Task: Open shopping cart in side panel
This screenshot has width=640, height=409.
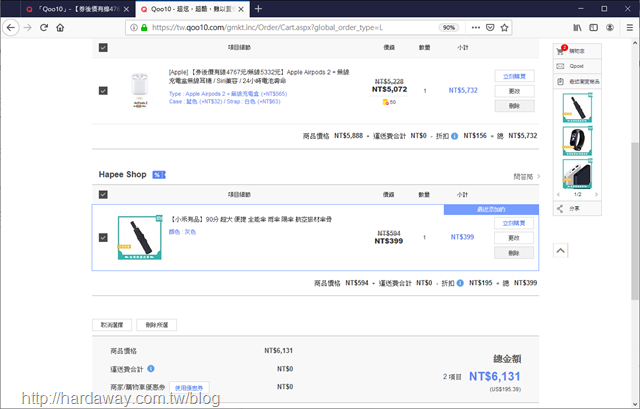Action: [577, 51]
